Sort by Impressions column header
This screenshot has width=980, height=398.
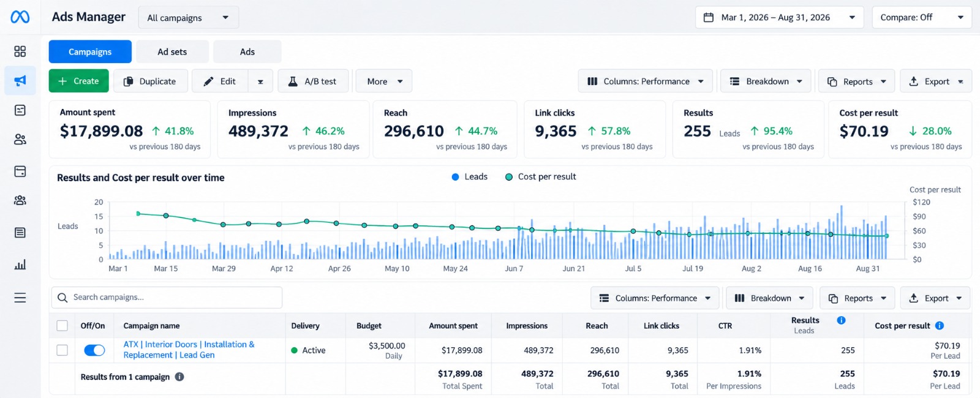[527, 326]
